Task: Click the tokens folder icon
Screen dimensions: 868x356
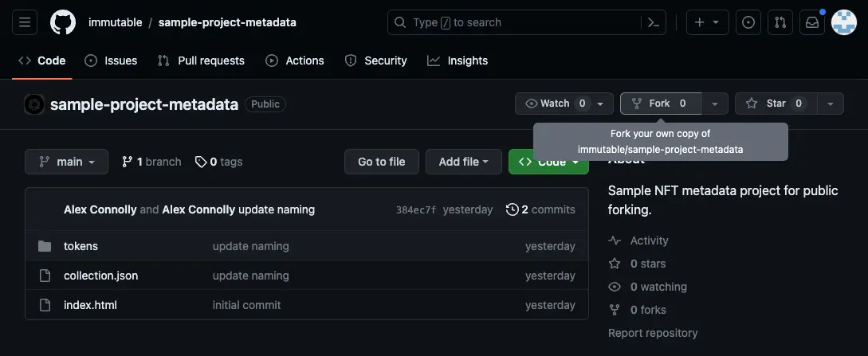Action: click(x=45, y=246)
